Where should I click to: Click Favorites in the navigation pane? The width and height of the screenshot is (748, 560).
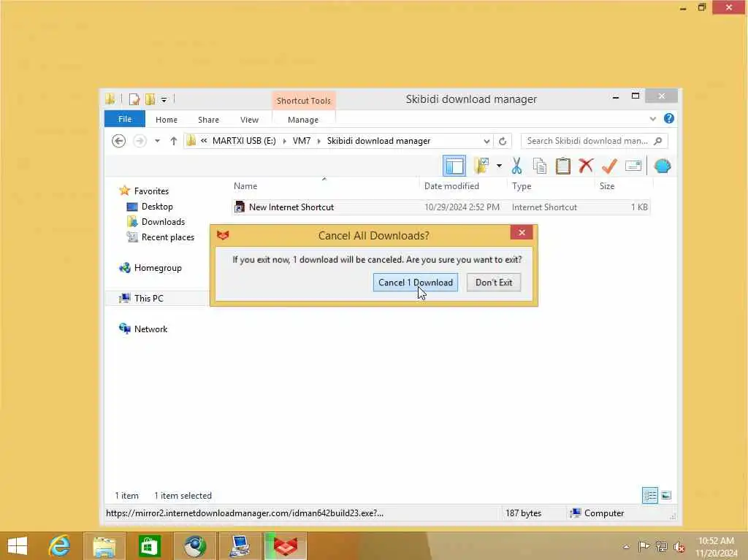[x=151, y=191]
